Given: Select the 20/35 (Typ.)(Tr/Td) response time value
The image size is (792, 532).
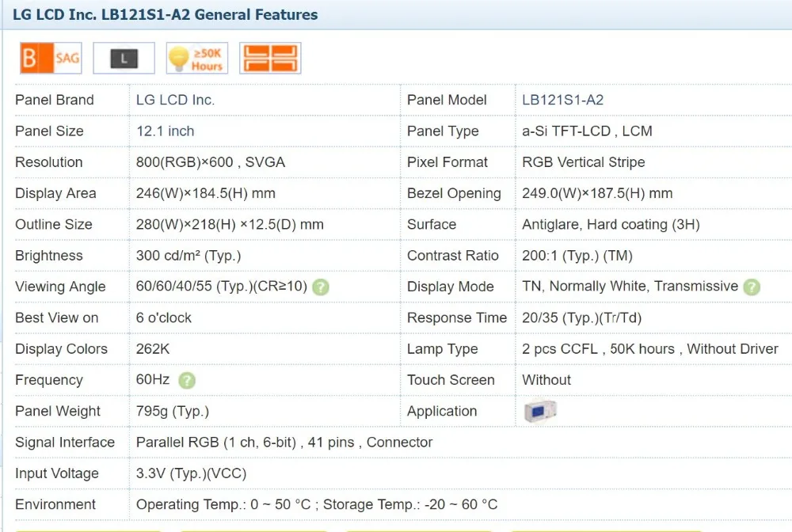Looking at the screenshot, I should tap(582, 318).
